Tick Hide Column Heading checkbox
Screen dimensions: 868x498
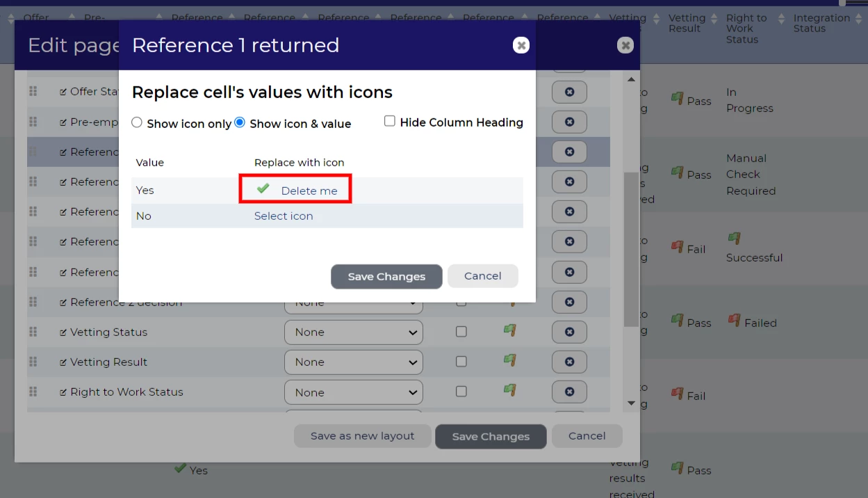tap(390, 121)
